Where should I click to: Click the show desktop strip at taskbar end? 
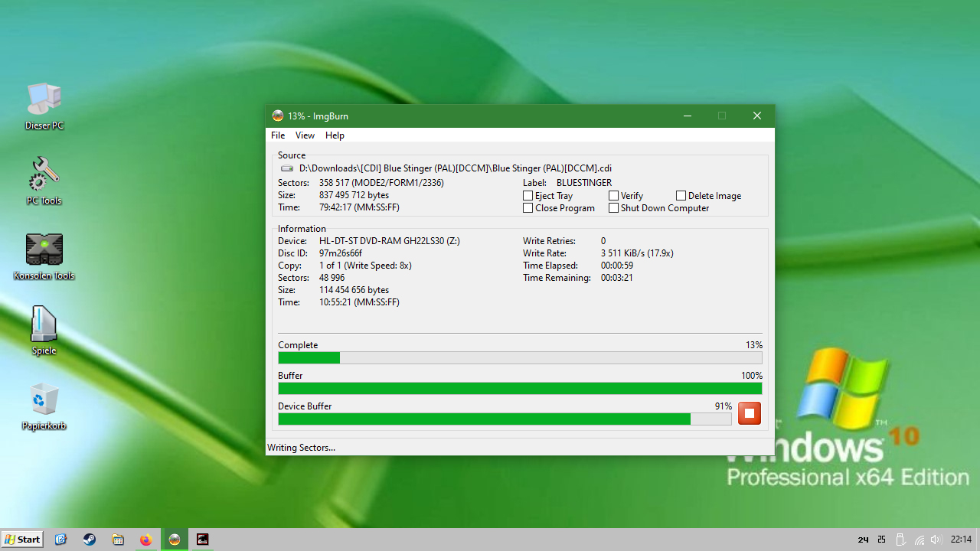coord(978,540)
